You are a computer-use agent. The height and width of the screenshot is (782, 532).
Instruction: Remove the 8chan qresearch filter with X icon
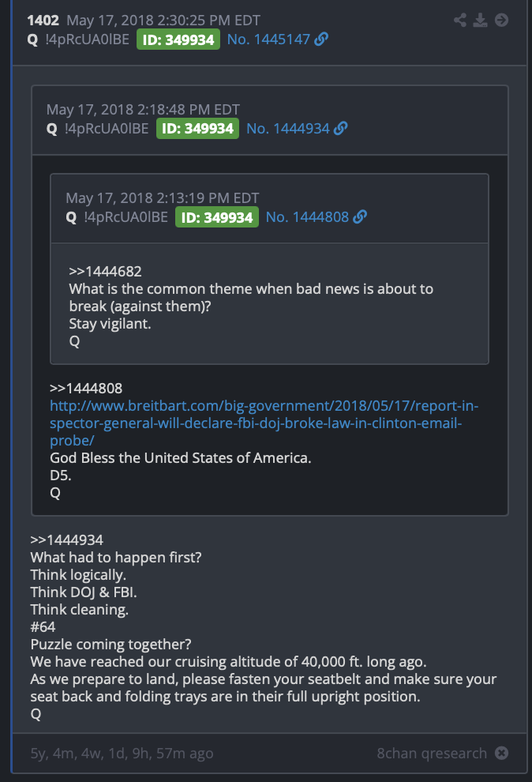point(502,753)
